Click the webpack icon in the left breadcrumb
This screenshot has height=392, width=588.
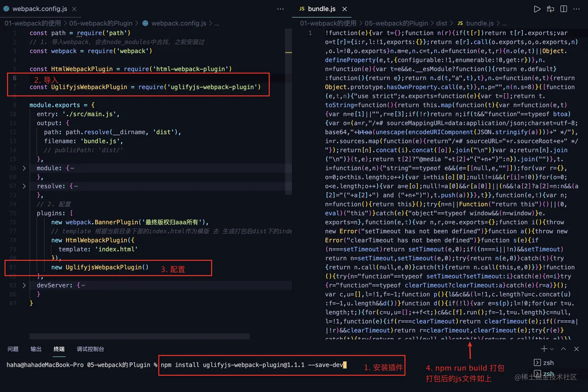(145, 23)
